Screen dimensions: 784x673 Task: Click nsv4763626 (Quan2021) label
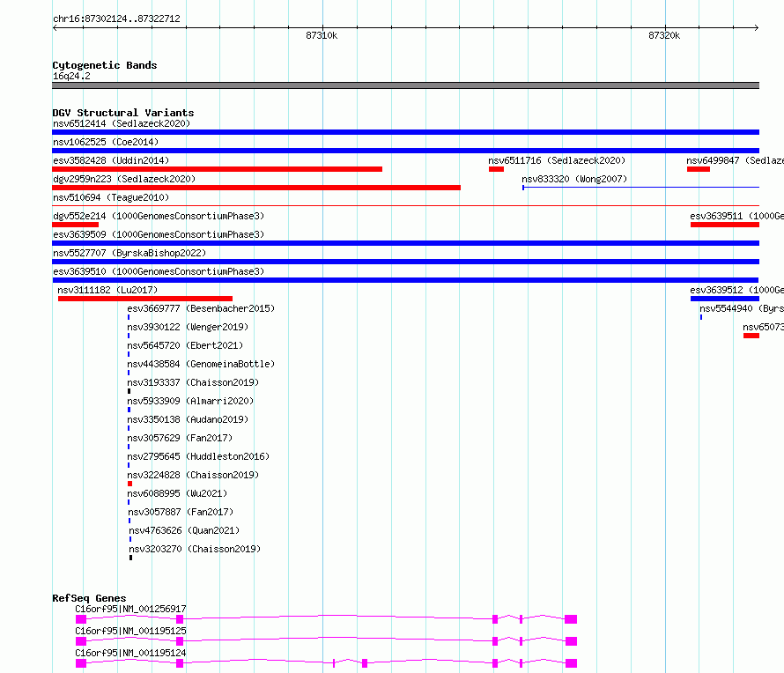184,530
